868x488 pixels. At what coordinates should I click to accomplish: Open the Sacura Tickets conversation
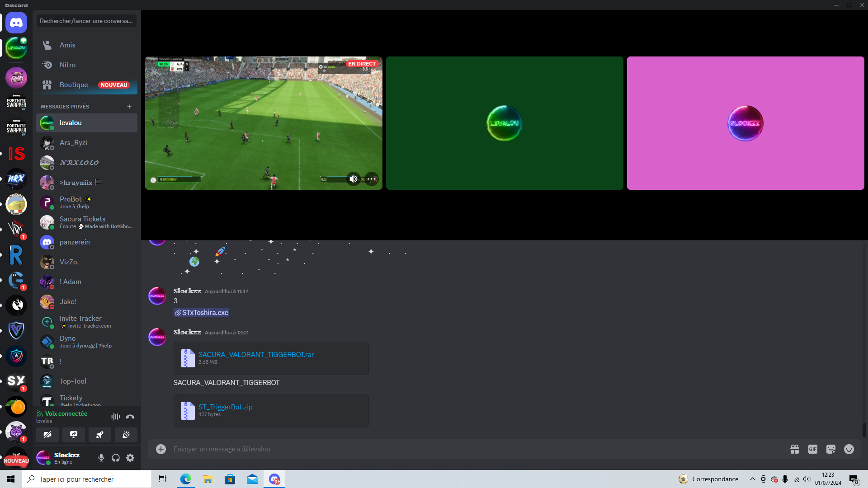pos(87,222)
